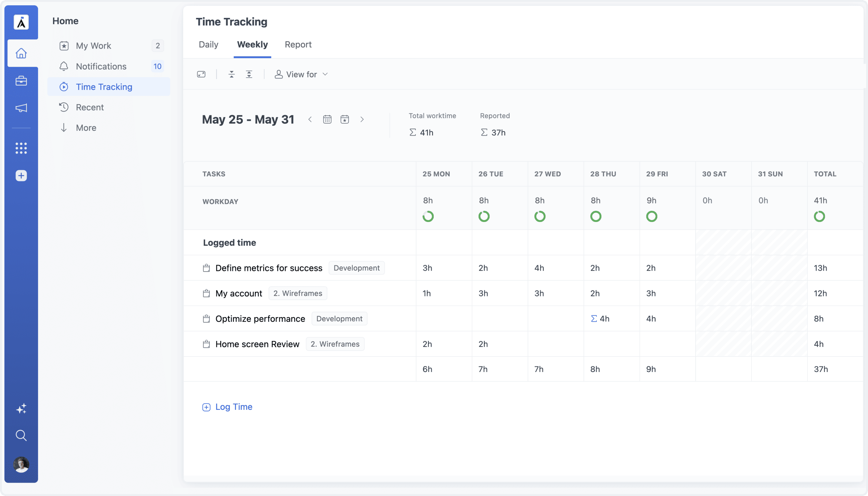This screenshot has height=496, width=868.
Task: Click the My Work count badge 2
Action: point(158,46)
